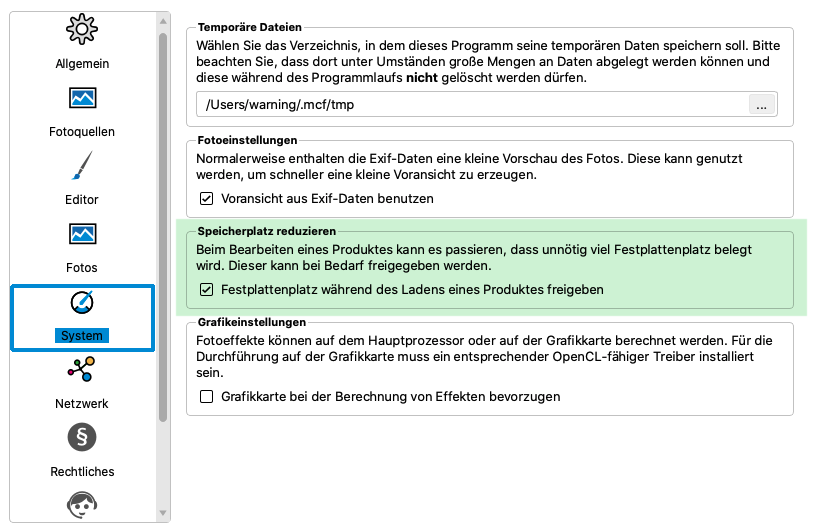Select the Fotoquellen picture icon
Viewport: 813px width, 525px height.
82,97
